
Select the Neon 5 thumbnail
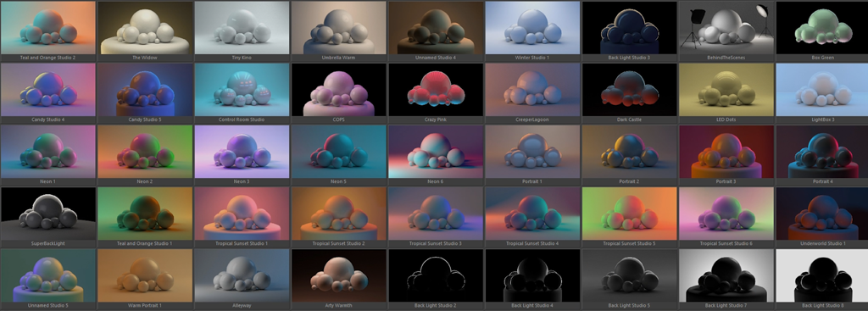click(339, 152)
